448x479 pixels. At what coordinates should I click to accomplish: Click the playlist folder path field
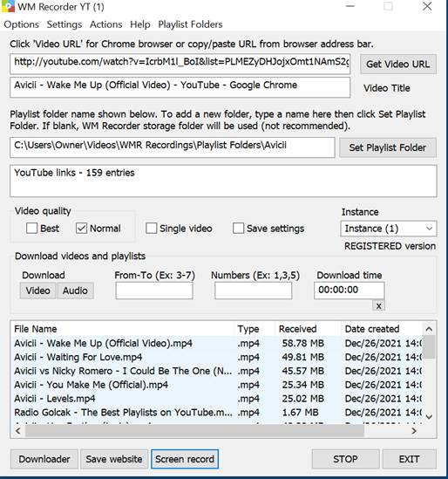tap(173, 147)
